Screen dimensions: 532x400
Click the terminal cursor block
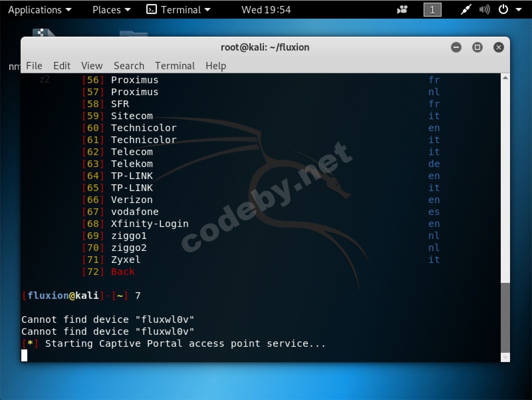click(x=24, y=355)
